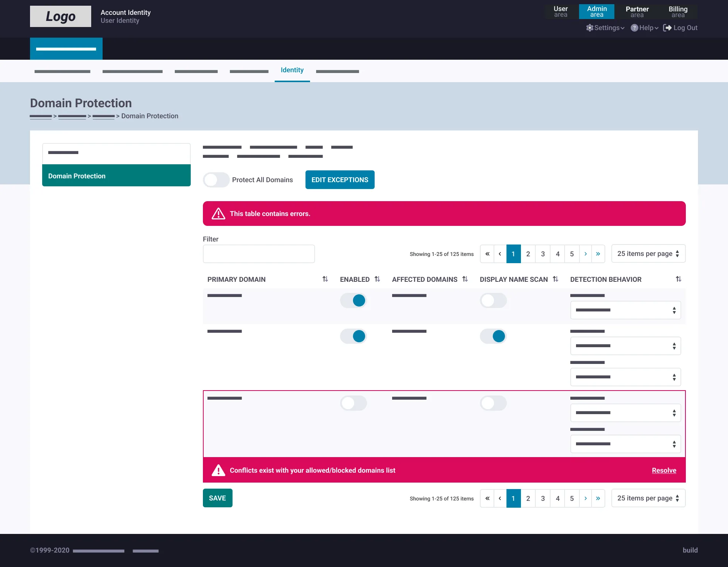This screenshot has height=567, width=728.
Task: Turn off second row's Display Name Scan
Action: coord(493,336)
